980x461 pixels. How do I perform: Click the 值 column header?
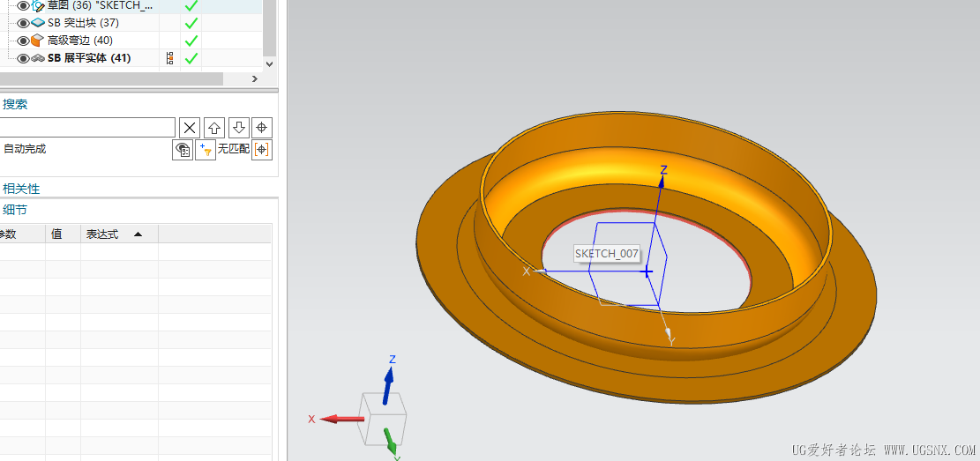pos(57,234)
